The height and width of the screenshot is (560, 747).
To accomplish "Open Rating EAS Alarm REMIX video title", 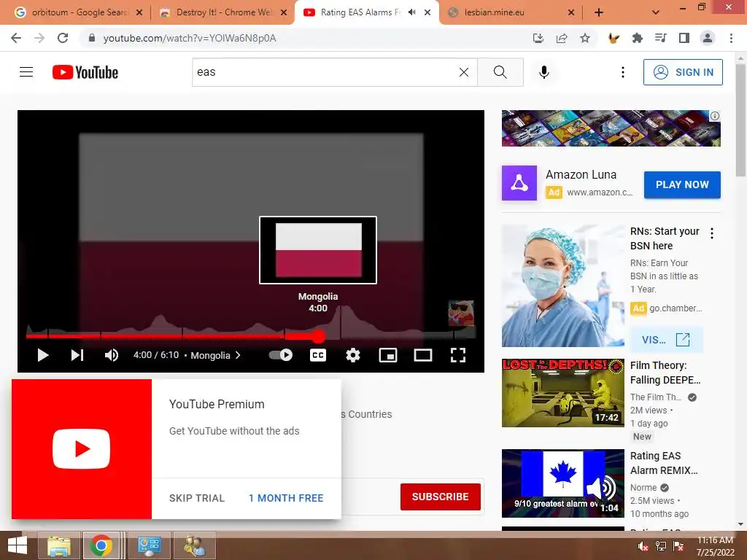I will tap(664, 463).
